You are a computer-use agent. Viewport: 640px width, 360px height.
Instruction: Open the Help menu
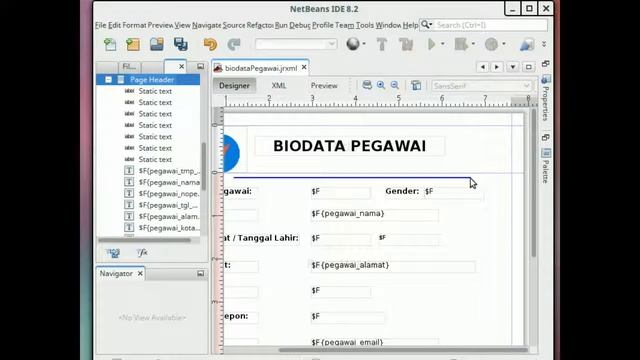click(410, 25)
